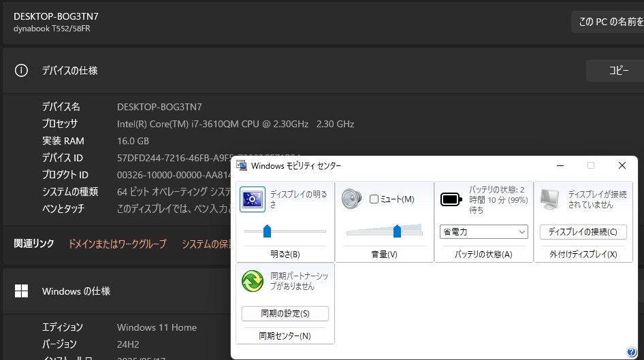Click the display brightness sun icon
This screenshot has height=360, width=644.
(252, 199)
